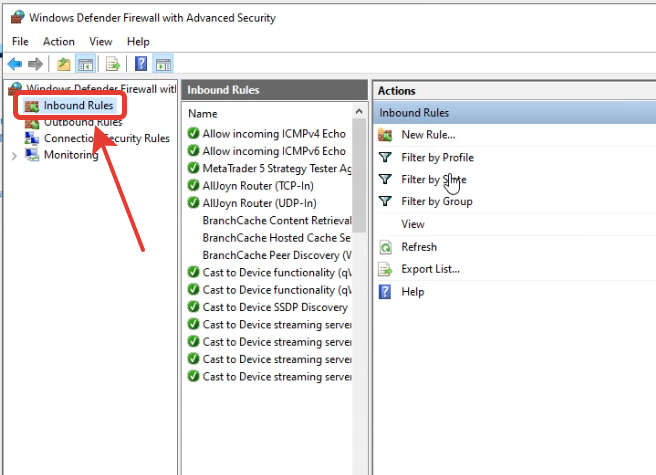
Task: Click the Monitoring tree icon
Action: pos(32,154)
